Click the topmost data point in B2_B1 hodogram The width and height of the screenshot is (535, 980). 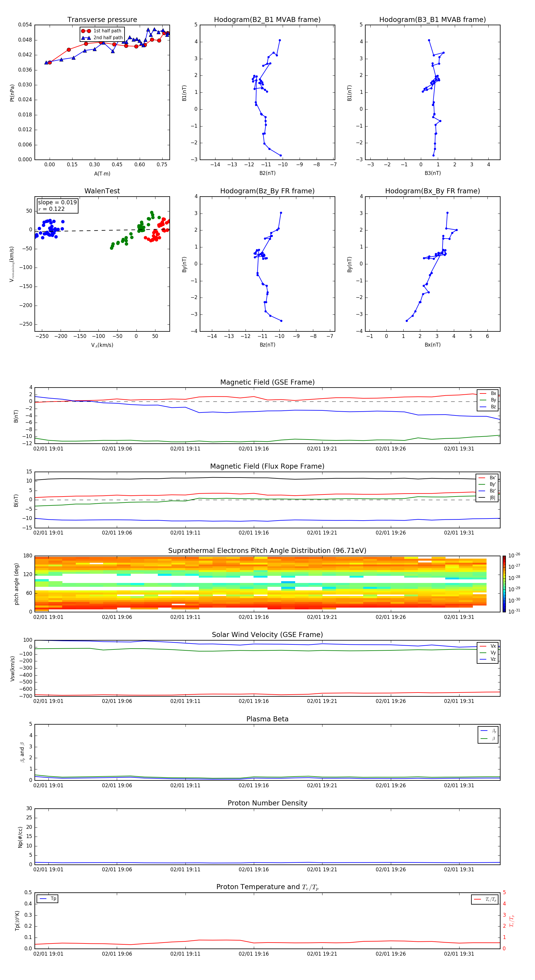pos(279,40)
